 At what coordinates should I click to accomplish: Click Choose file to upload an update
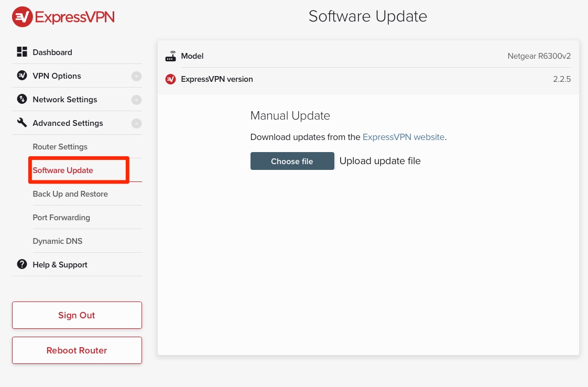[x=292, y=161]
